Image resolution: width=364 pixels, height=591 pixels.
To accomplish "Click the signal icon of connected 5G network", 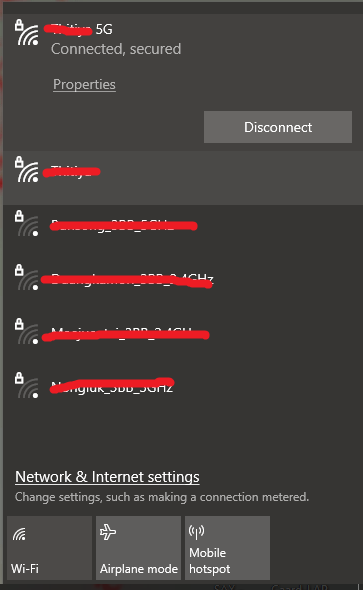I will coord(27,33).
